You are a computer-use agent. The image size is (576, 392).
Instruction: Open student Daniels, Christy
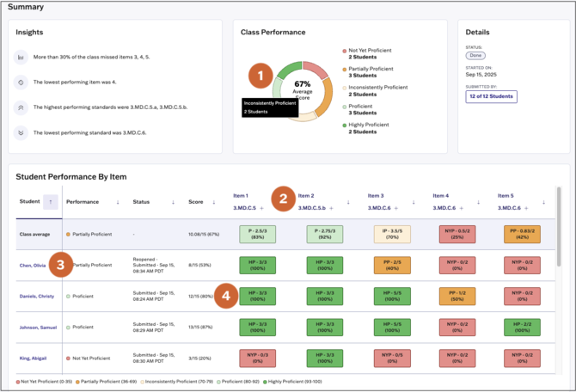tap(37, 297)
